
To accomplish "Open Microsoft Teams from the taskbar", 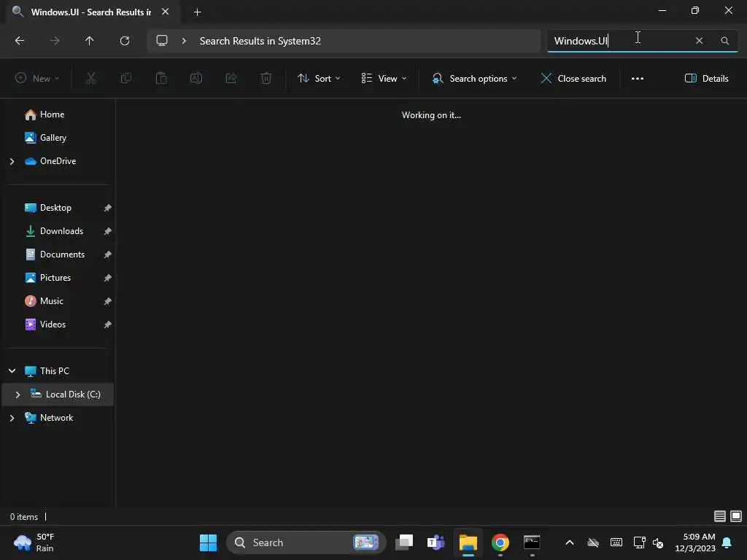I will tap(436, 542).
